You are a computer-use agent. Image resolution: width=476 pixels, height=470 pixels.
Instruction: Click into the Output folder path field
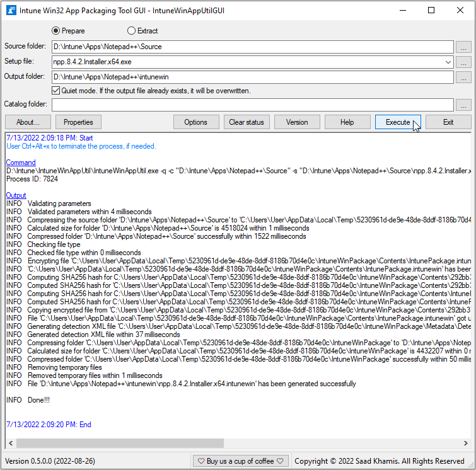click(x=253, y=77)
